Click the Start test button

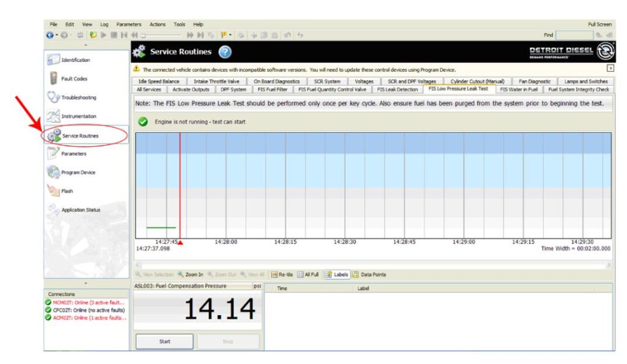coord(164,341)
